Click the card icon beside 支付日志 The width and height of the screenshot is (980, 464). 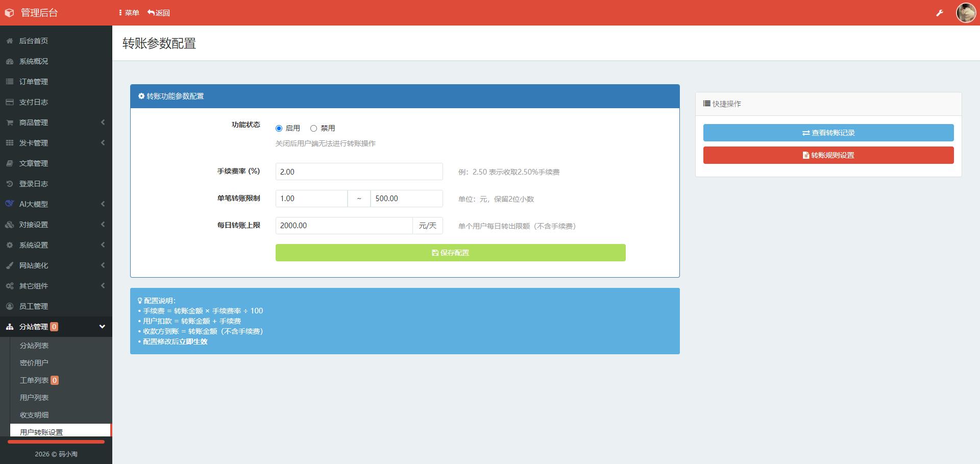point(10,102)
